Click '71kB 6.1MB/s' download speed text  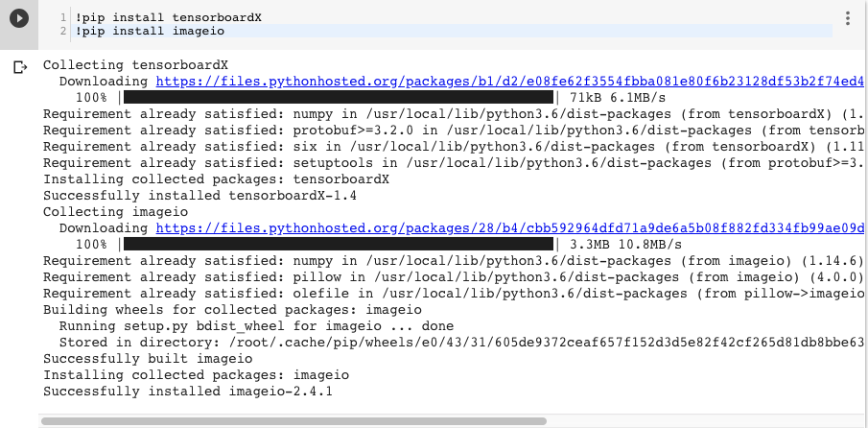click(618, 98)
